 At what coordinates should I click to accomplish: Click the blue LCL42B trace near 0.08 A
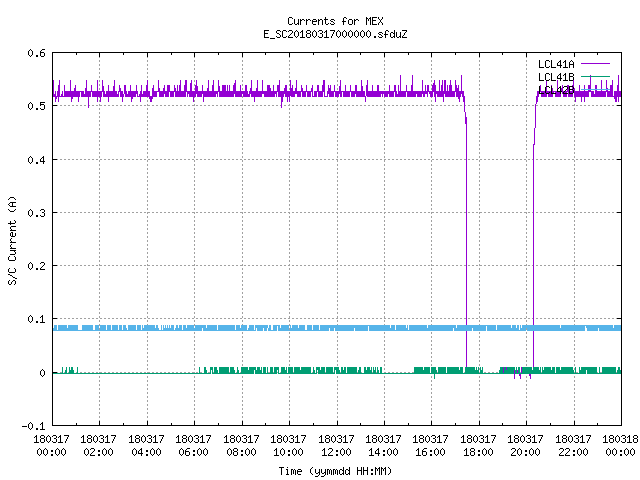(337, 328)
